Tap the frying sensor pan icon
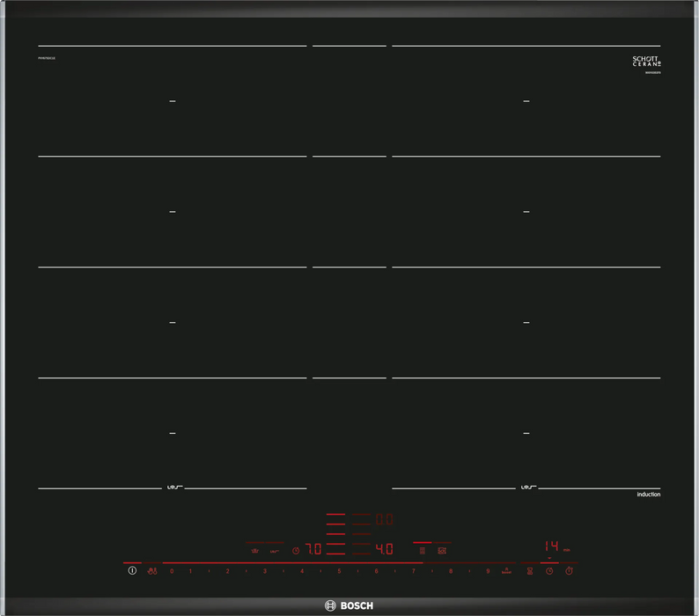The image size is (699, 616). [x=254, y=551]
